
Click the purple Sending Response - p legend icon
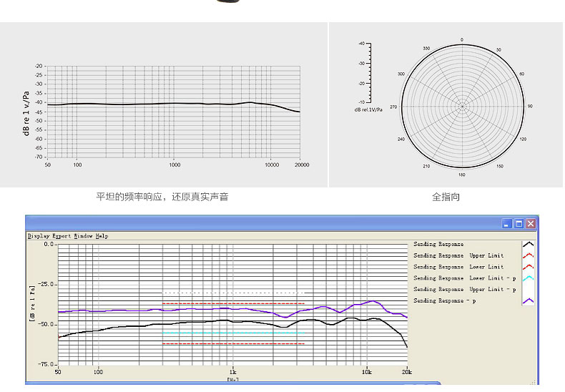(x=529, y=301)
